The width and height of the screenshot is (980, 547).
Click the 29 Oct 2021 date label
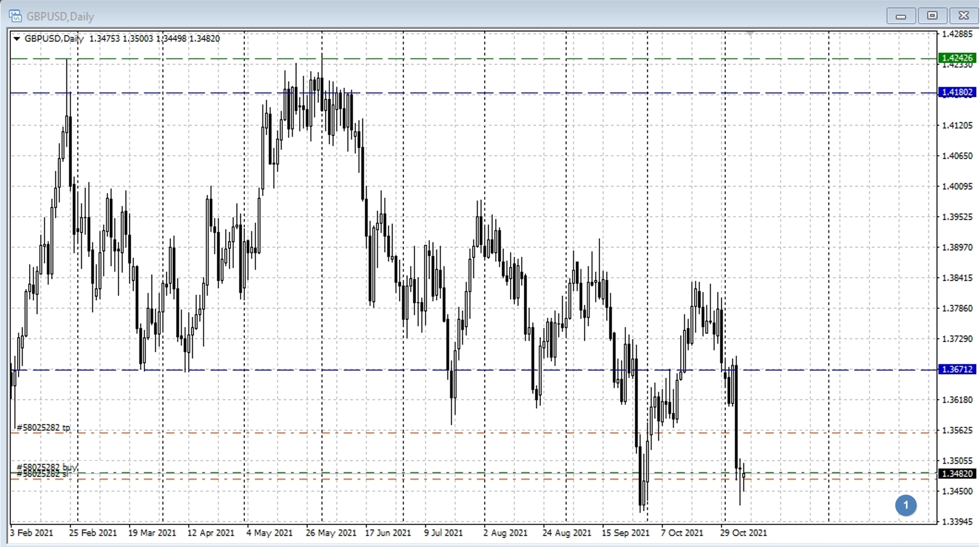point(743,533)
